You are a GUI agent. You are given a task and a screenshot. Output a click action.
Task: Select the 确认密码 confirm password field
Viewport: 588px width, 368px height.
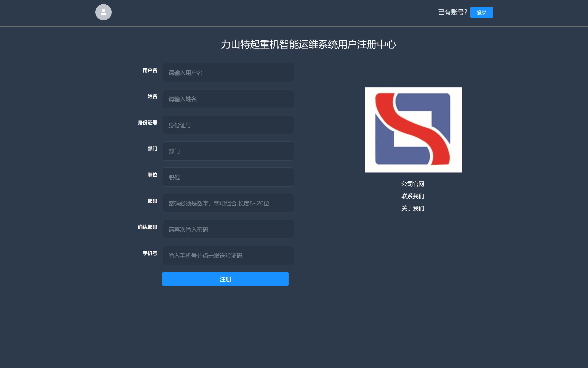(x=228, y=229)
